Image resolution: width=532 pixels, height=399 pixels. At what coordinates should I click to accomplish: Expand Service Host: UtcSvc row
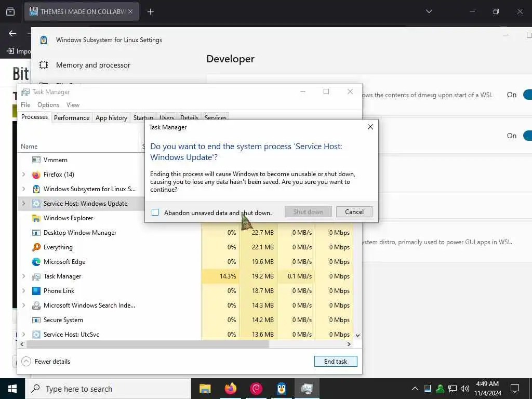[23, 335]
